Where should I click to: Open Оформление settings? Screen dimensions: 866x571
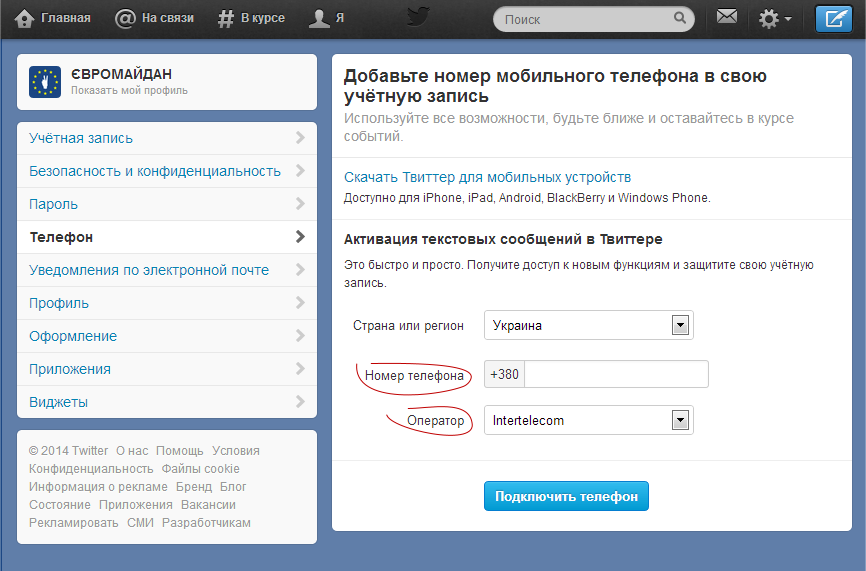[x=167, y=336]
